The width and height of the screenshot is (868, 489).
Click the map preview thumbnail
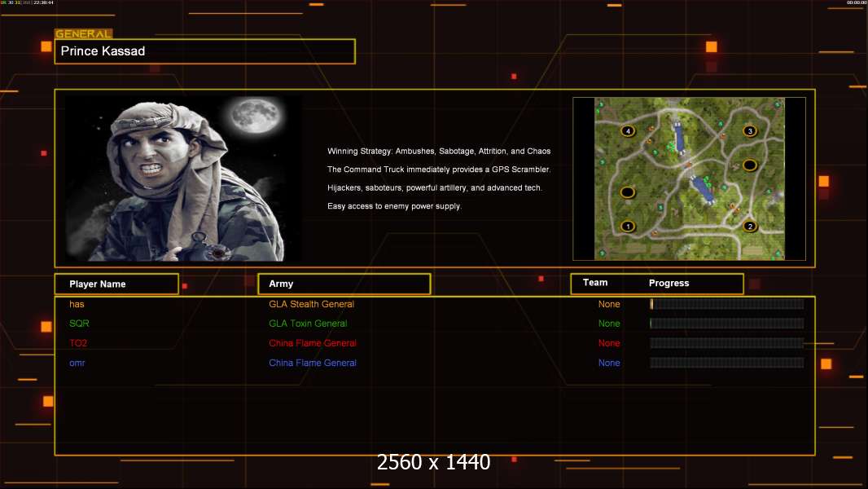(x=689, y=178)
